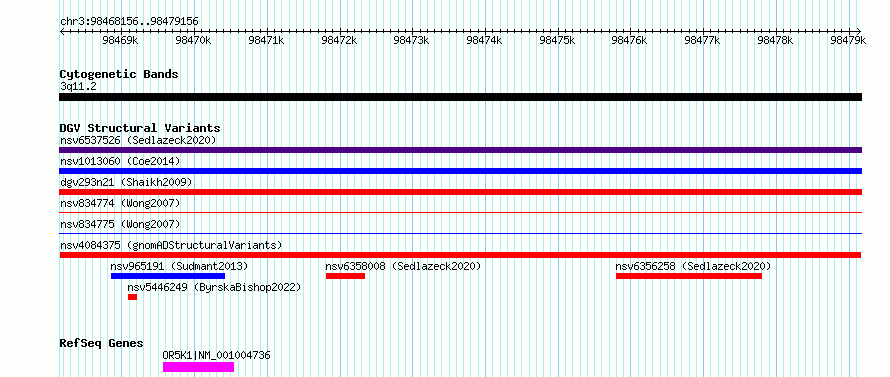
Task: Select the OR5K1 magenta gene bar
Action: coord(198,367)
